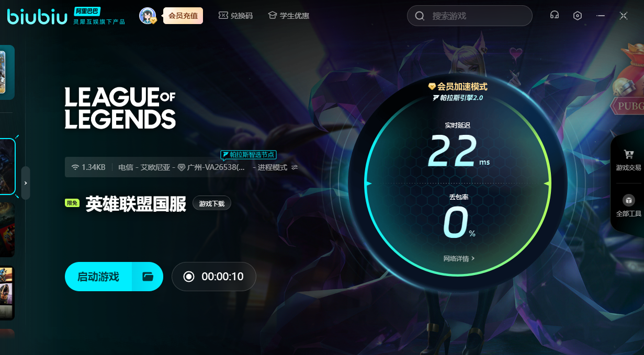Click the 阿里巴巴 badge beside the logo
This screenshot has width=644, height=355.
coord(87,11)
